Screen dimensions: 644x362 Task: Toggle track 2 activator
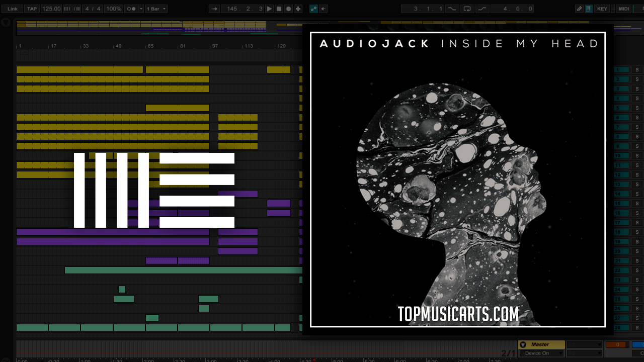coord(622,79)
